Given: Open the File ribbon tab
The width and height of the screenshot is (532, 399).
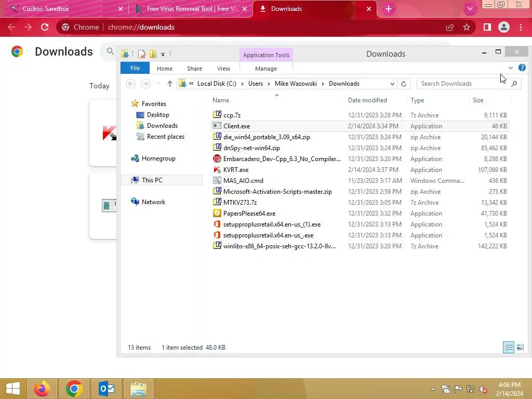Looking at the screenshot, I should 135,68.
